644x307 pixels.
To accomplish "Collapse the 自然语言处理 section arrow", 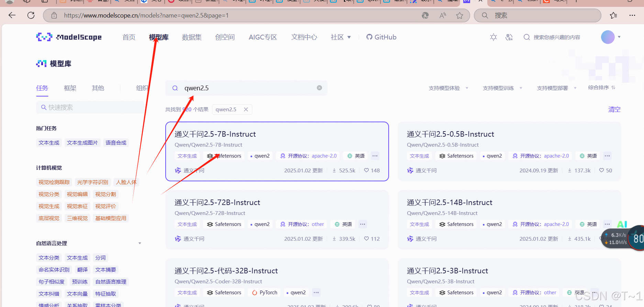I will coord(140,243).
